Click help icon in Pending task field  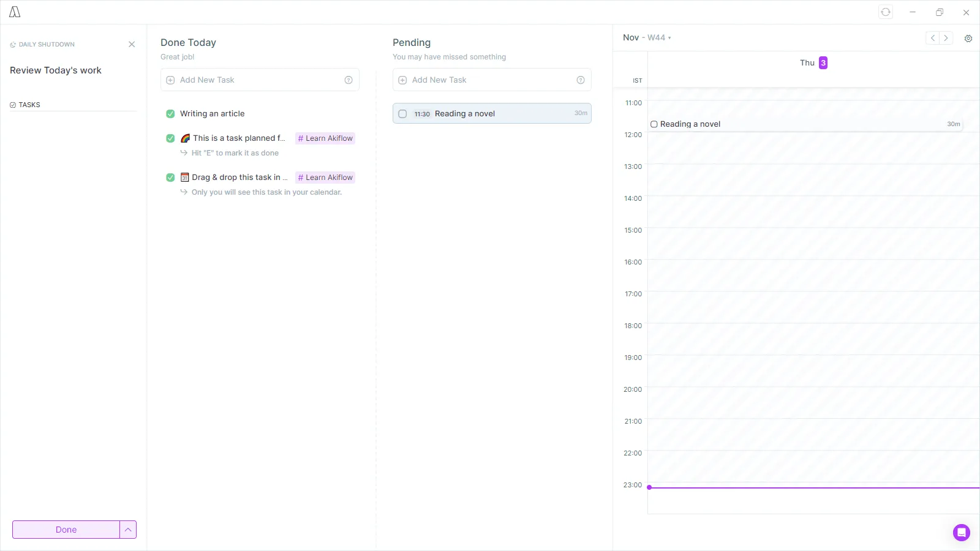[581, 80]
